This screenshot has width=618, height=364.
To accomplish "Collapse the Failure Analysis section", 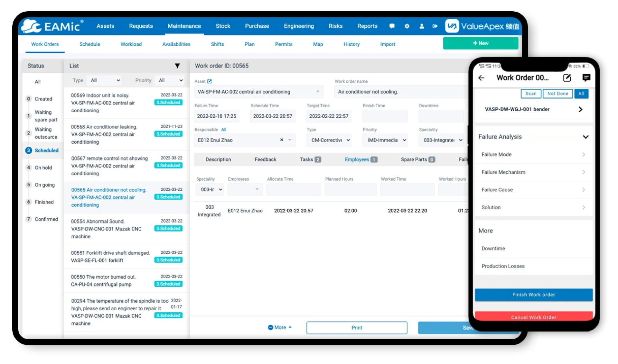I will point(585,137).
